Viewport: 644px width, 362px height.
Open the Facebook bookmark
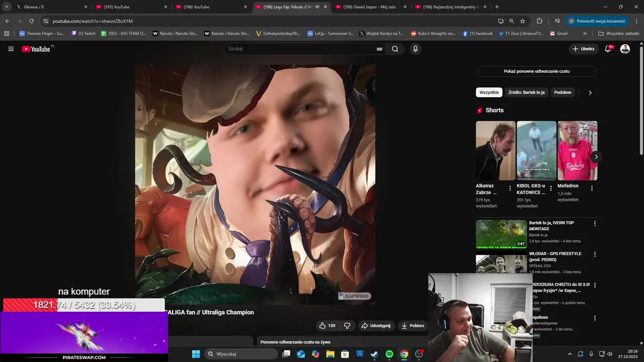pos(477,34)
